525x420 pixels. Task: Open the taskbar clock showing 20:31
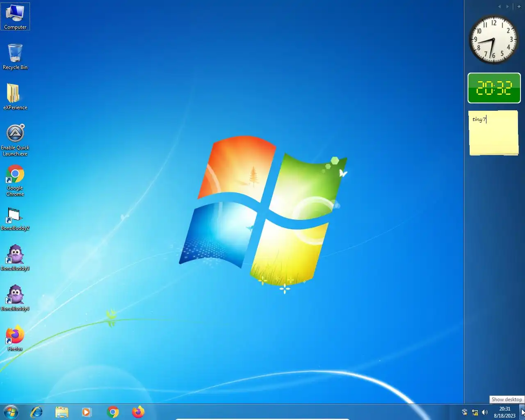click(x=504, y=412)
